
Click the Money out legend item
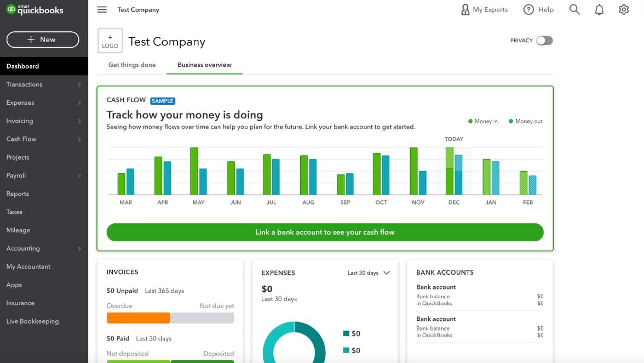525,121
